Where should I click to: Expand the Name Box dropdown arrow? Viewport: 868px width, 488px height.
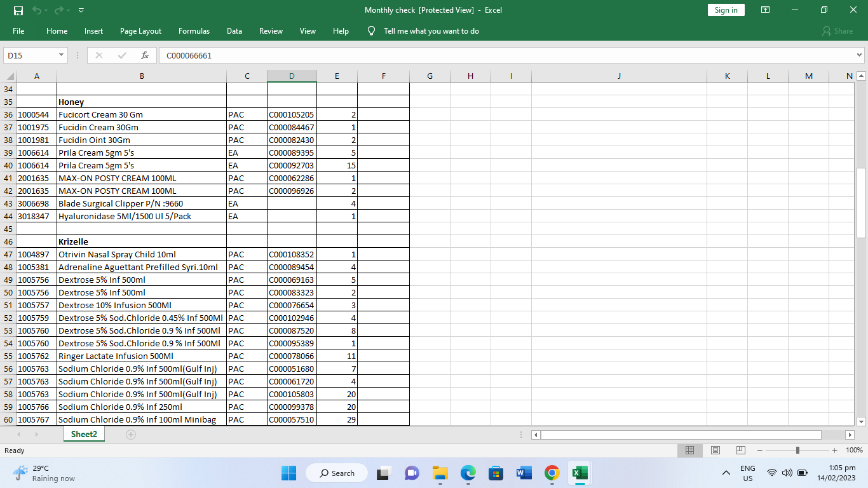(x=62, y=55)
